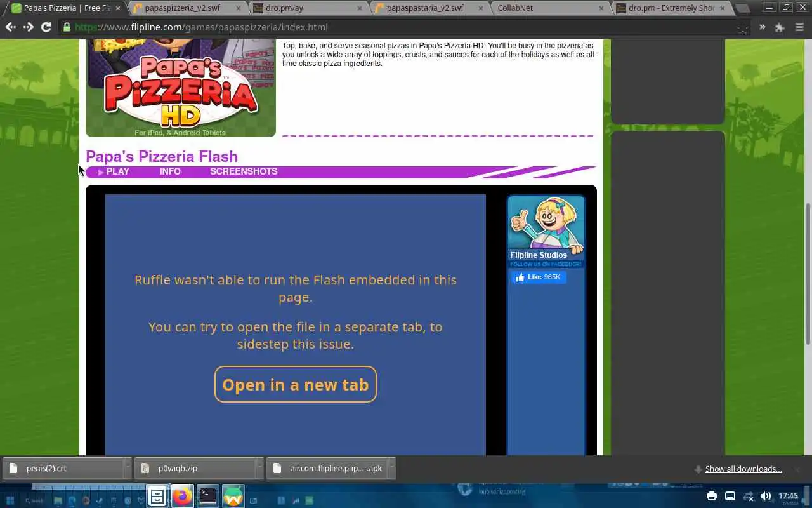Click the Papa's Pizzeria Flash heading
Viewport: 812px width, 508px height.
[162, 156]
